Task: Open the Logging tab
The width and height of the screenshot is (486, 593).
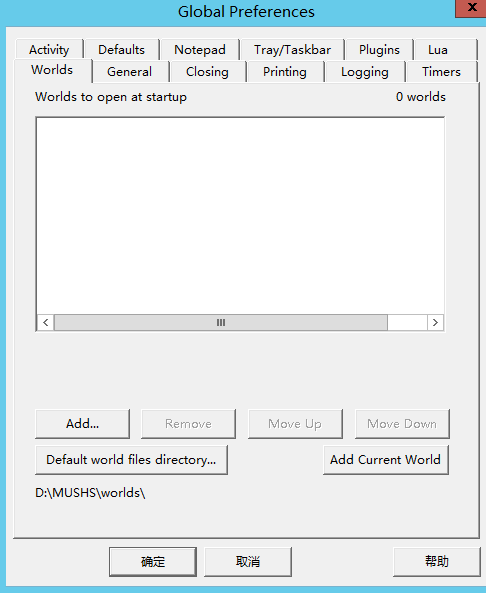Action: tap(365, 71)
